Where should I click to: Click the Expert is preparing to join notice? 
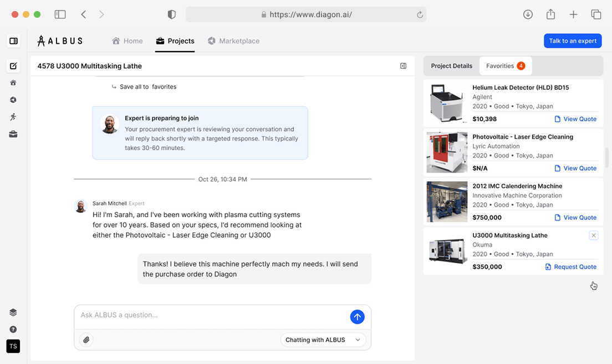click(x=200, y=133)
